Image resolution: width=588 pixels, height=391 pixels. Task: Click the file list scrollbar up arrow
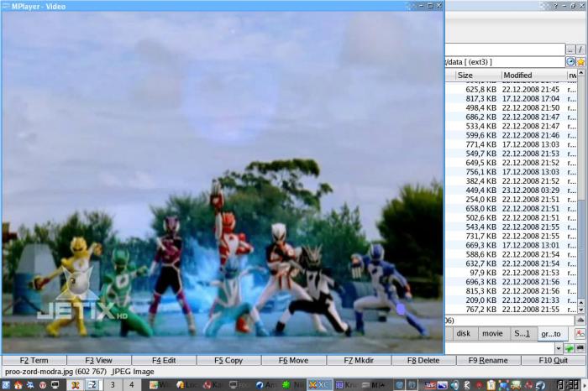point(581,73)
